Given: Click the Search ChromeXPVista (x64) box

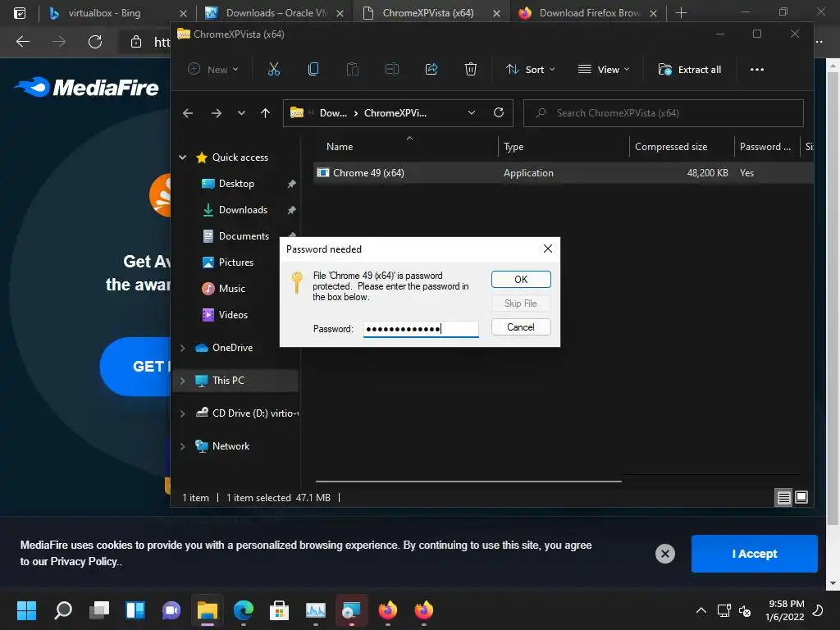Looking at the screenshot, I should point(663,113).
